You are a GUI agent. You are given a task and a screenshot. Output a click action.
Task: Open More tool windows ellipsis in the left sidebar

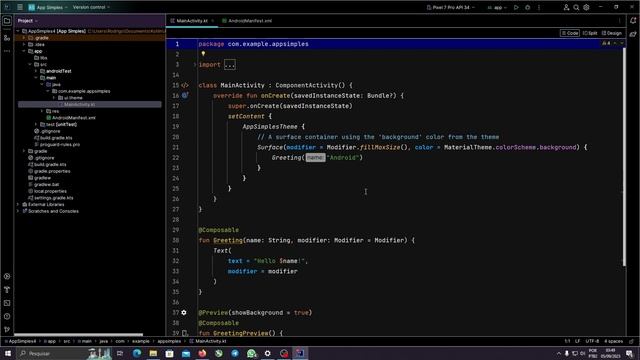click(x=7, y=51)
